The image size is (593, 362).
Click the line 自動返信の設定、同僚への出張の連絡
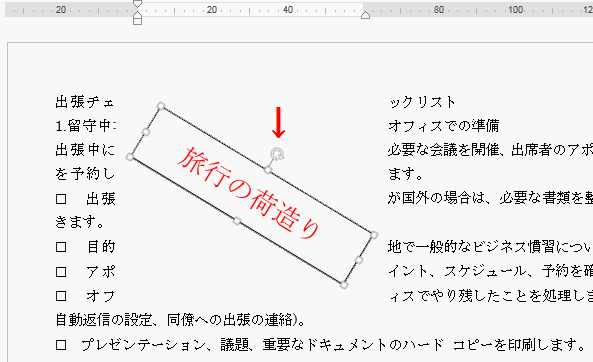180,320
